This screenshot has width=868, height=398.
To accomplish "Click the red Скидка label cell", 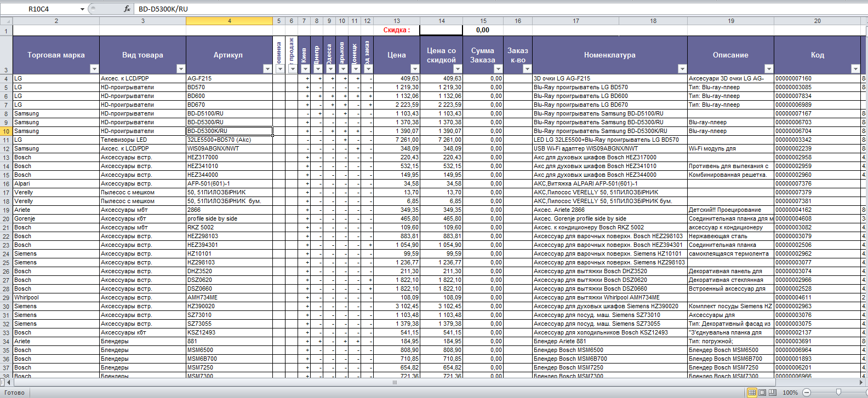I will coord(397,30).
